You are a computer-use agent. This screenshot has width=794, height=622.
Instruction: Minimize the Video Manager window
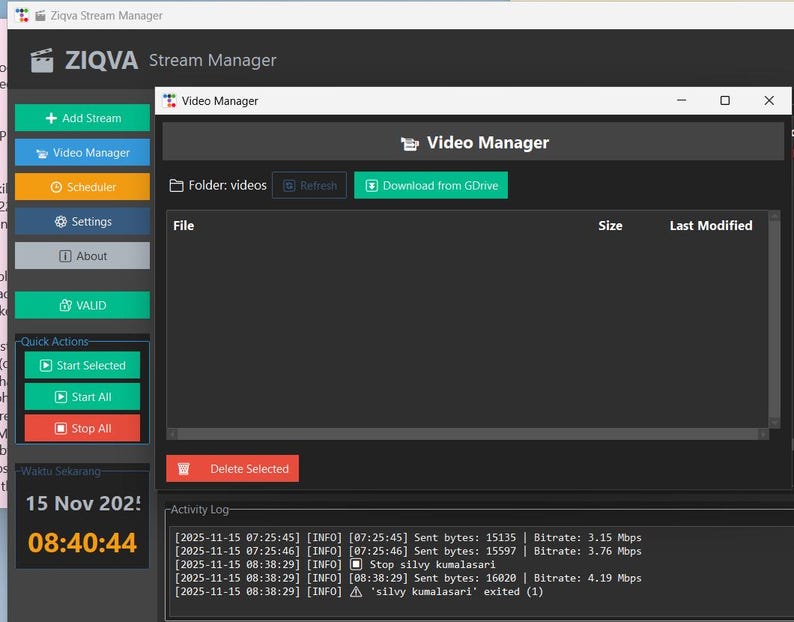(x=682, y=100)
